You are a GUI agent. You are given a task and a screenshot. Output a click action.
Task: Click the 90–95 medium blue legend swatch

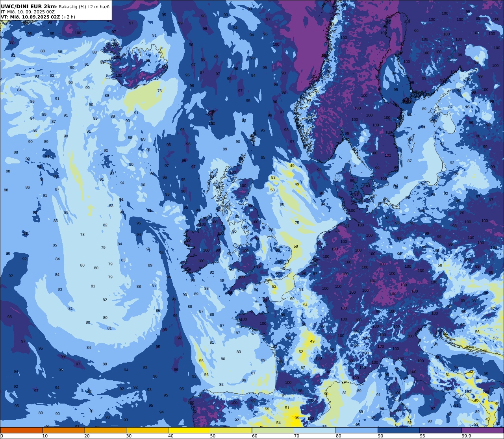(x=398, y=430)
